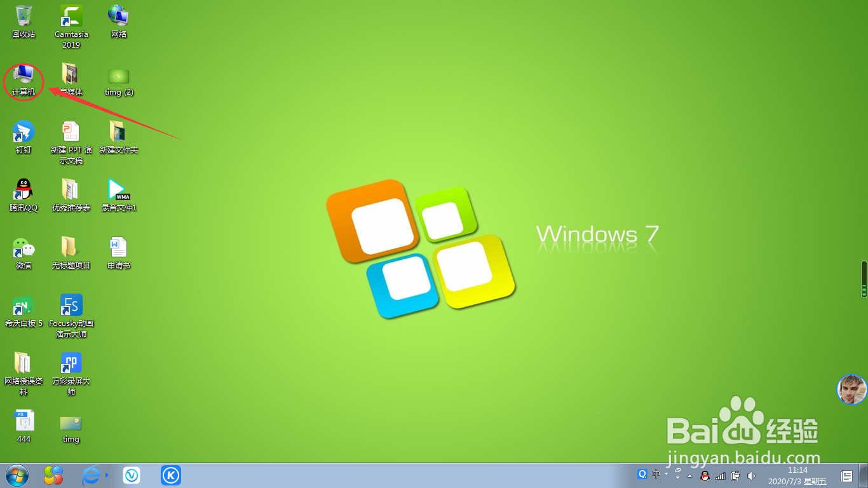The width and height of the screenshot is (868, 488).
Task: Open the 回收站 recycle bin icon
Action: [24, 21]
